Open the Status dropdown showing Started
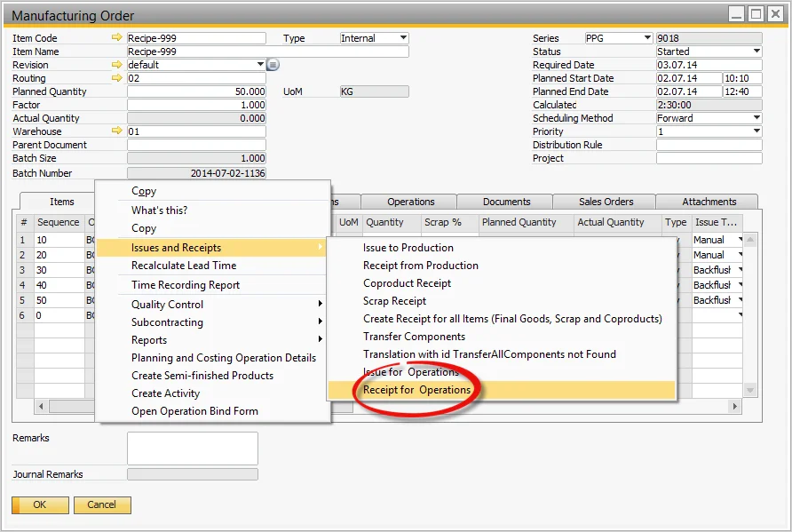Viewport: 792px width, 532px height. (x=756, y=52)
